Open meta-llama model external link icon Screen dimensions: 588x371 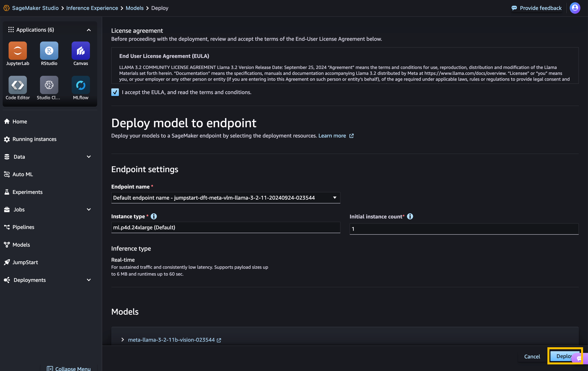(x=219, y=340)
